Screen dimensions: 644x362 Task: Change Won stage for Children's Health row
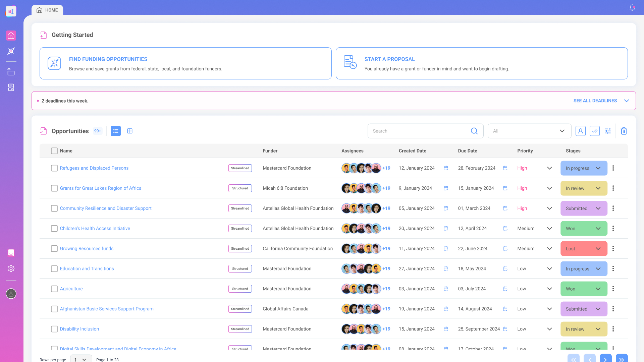584,228
